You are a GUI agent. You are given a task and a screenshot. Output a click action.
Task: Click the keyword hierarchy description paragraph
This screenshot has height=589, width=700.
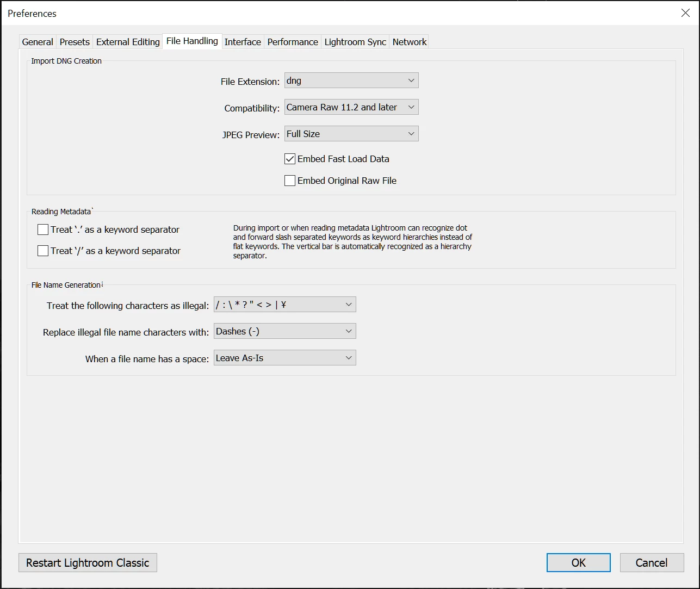tap(352, 241)
